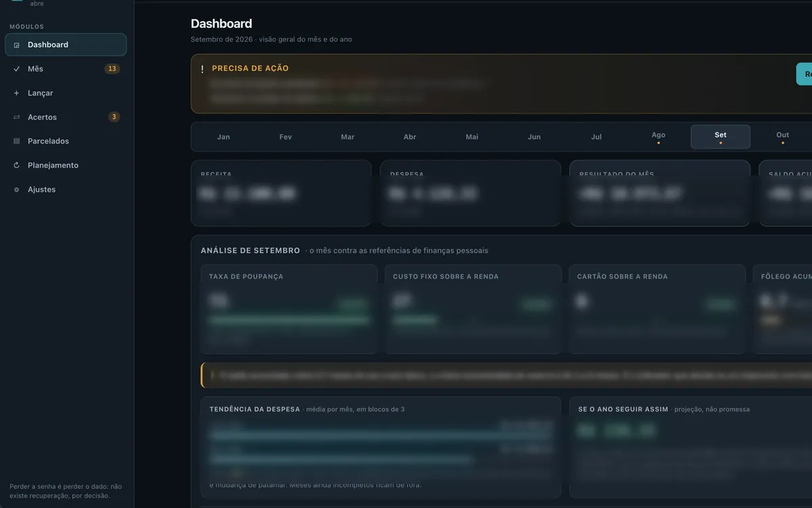Image resolution: width=812 pixels, height=508 pixels.
Task: Click the Custo Fixo Sobre a Renda title
Action: 446,276
